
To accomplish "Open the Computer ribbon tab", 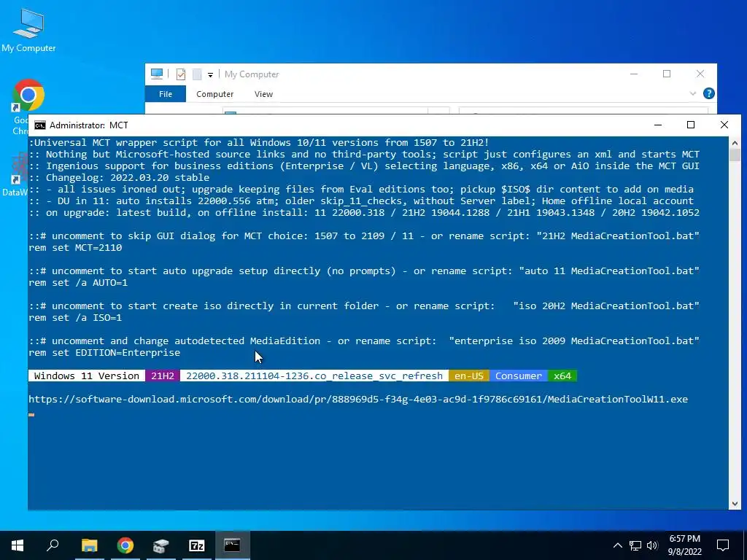I will pyautogui.click(x=215, y=94).
